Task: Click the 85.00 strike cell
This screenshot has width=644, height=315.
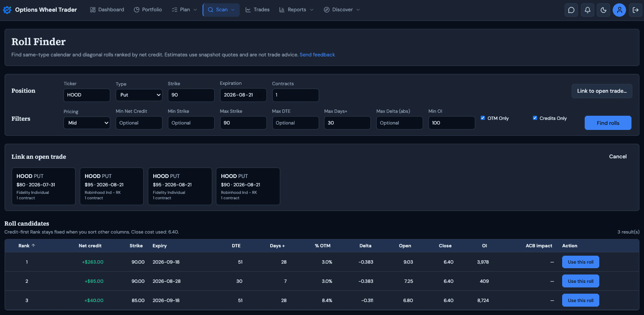Action: click(138, 300)
